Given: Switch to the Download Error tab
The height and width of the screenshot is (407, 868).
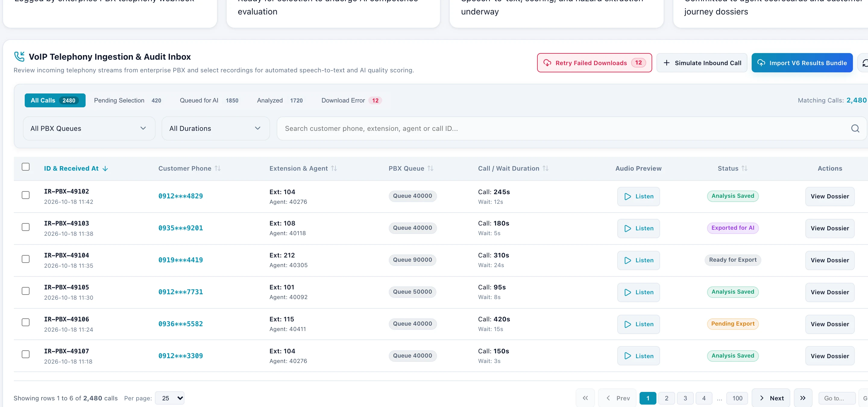Looking at the screenshot, I should 351,100.
